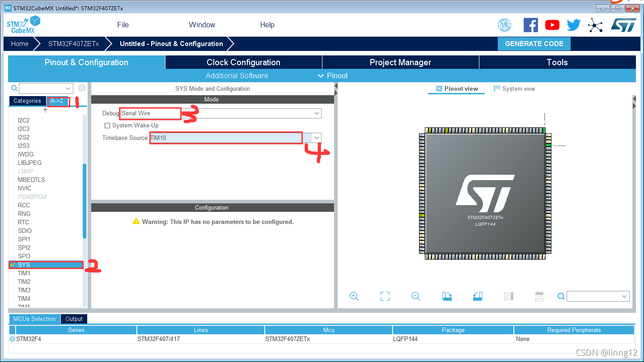The width and height of the screenshot is (644, 362).
Task: Select TIM1 in the peripheral list
Action: coord(24,273)
